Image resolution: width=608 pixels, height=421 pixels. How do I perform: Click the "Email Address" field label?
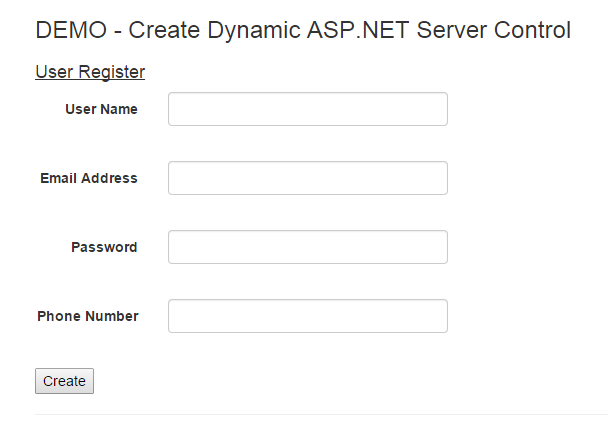(x=89, y=178)
